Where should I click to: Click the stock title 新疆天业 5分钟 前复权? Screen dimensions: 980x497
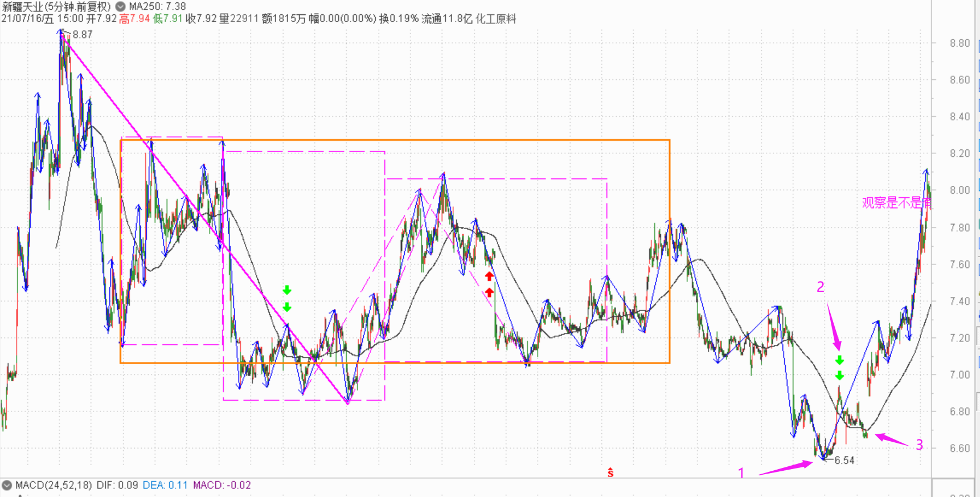click(x=56, y=6)
